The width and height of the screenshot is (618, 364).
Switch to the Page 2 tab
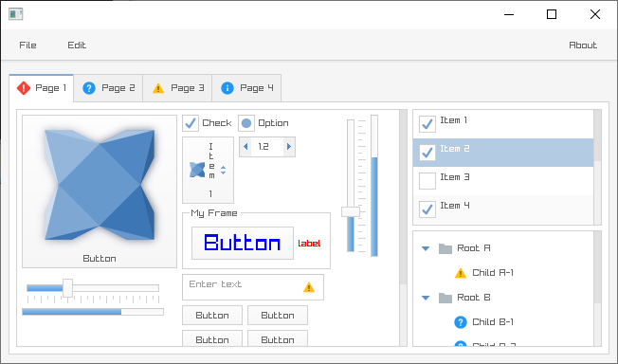pyautogui.click(x=108, y=88)
